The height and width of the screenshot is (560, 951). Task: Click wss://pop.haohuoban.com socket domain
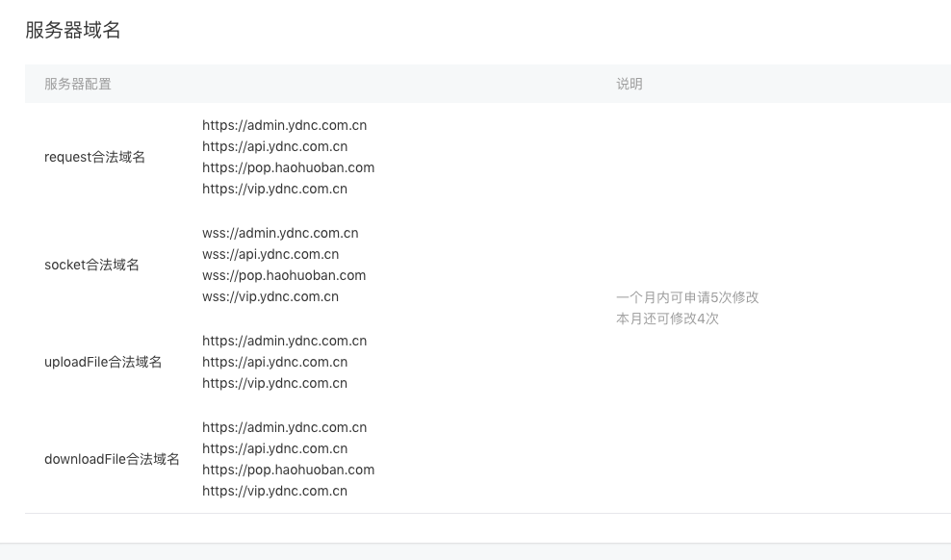(284, 276)
